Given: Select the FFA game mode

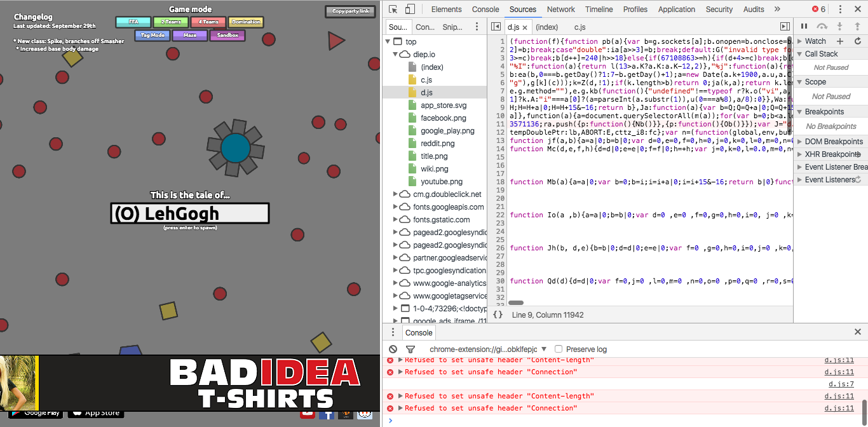Looking at the screenshot, I should pyautogui.click(x=133, y=22).
